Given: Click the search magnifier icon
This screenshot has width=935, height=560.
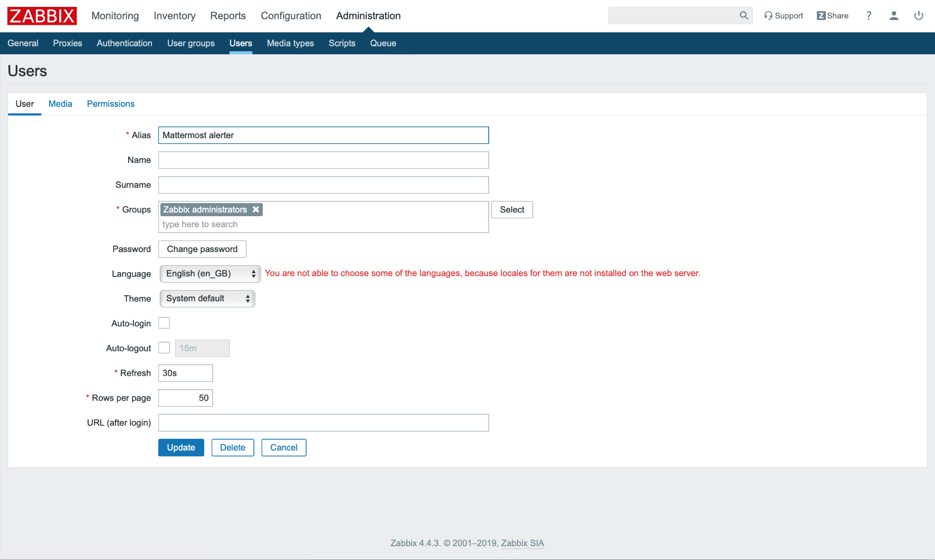Looking at the screenshot, I should click(744, 16).
